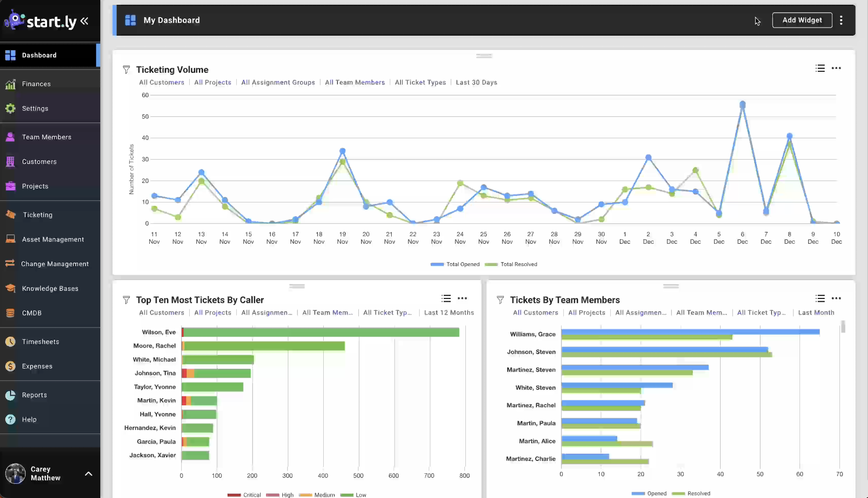Toggle the Total Opened legend series
Screen dimensions: 868x498
pos(455,264)
